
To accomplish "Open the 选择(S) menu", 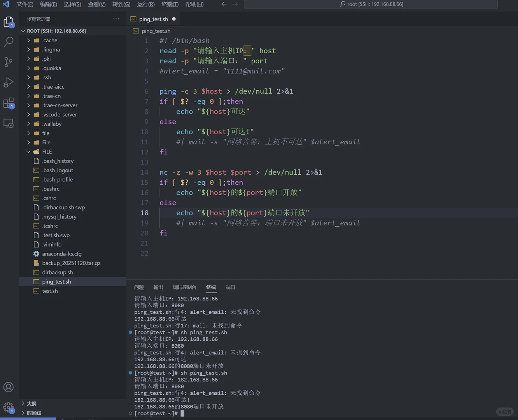I will [x=72, y=4].
